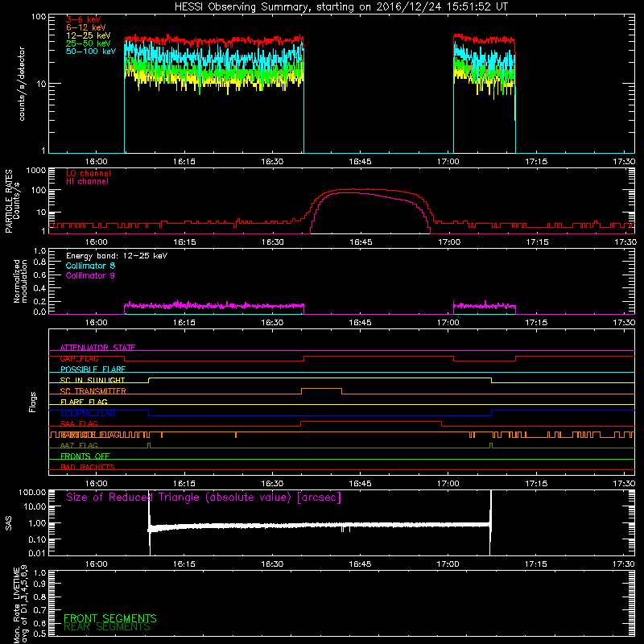The width and height of the screenshot is (644, 644).
Task: Click the Normalized modulation y-axis title
Action: (20, 281)
